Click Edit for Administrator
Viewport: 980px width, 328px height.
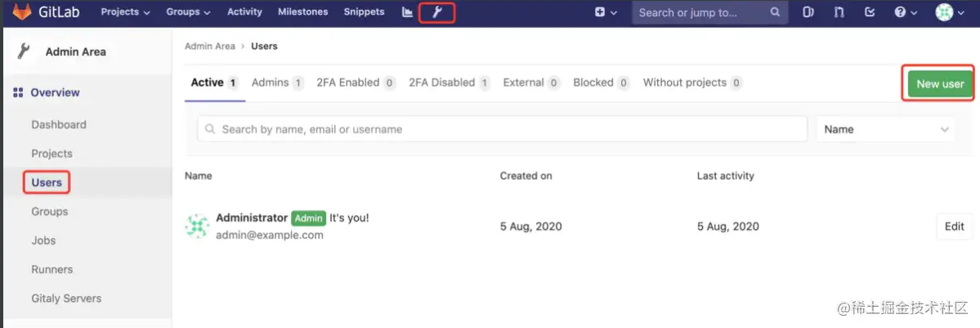(955, 227)
